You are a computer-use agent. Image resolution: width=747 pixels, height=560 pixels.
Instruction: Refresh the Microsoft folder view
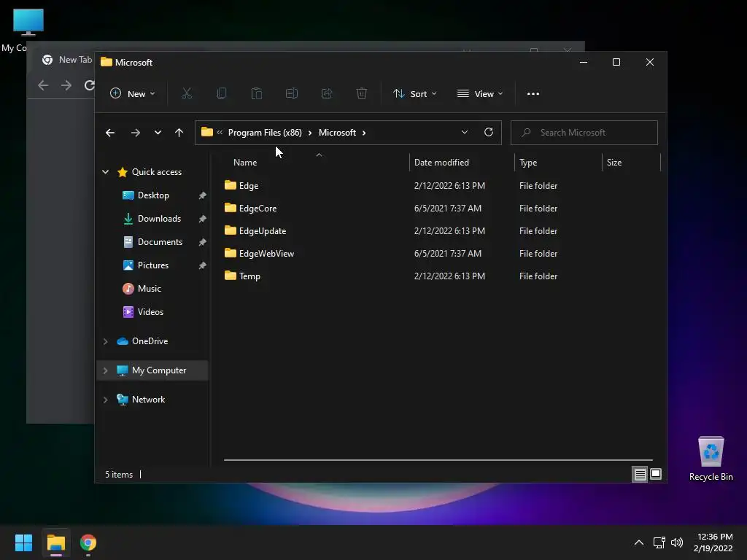pyautogui.click(x=489, y=133)
